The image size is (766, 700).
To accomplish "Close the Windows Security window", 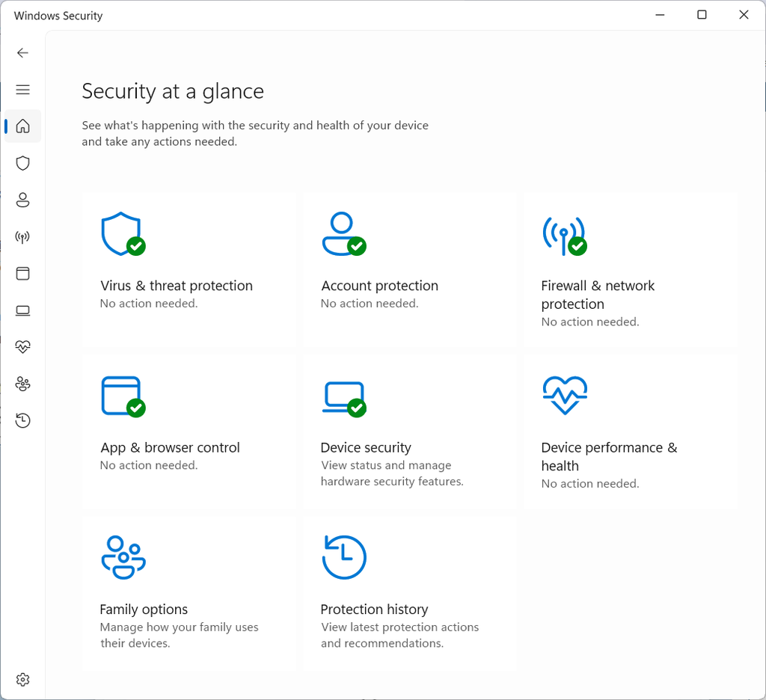I will click(744, 15).
